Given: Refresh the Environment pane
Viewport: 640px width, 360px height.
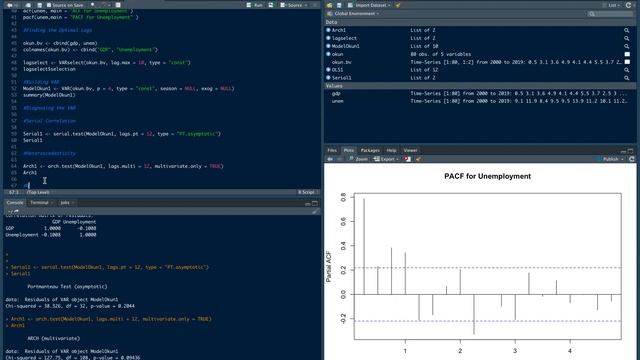Looking at the screenshot, I should [629, 5].
